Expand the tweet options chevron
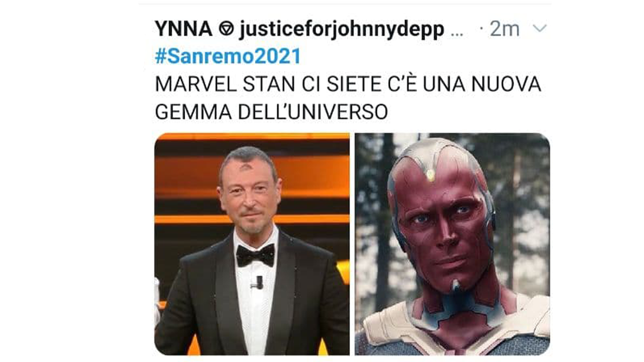The image size is (644, 362). click(x=539, y=29)
